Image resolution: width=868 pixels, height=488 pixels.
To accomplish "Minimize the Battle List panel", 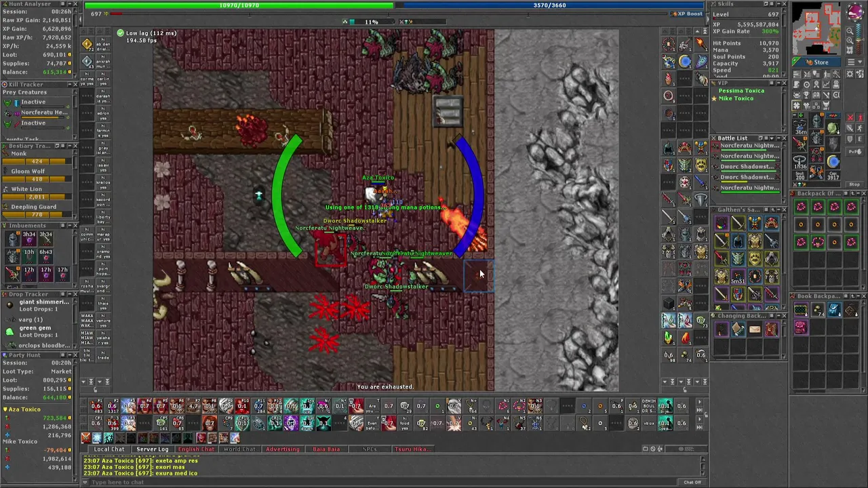I will pyautogui.click(x=778, y=138).
